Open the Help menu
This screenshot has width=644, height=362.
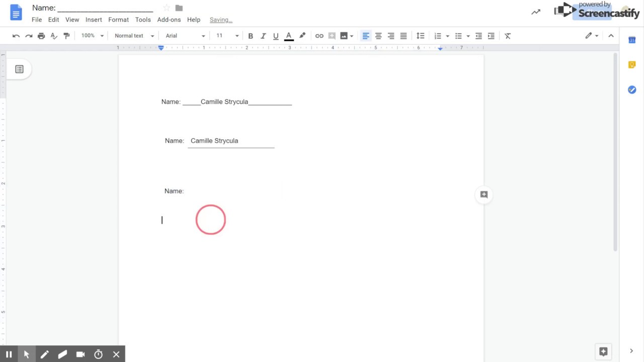coord(194,20)
